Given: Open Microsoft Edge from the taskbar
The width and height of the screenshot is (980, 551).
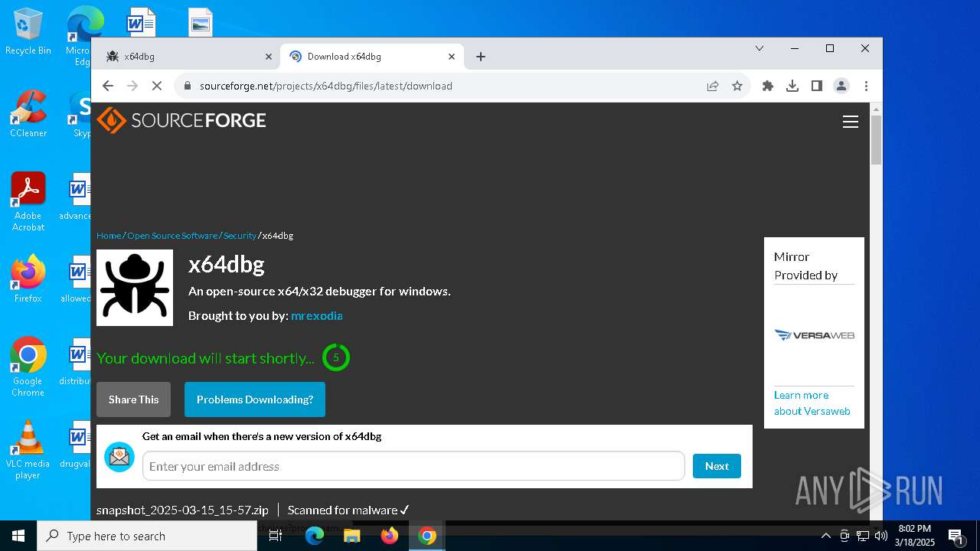Looking at the screenshot, I should pos(315,536).
